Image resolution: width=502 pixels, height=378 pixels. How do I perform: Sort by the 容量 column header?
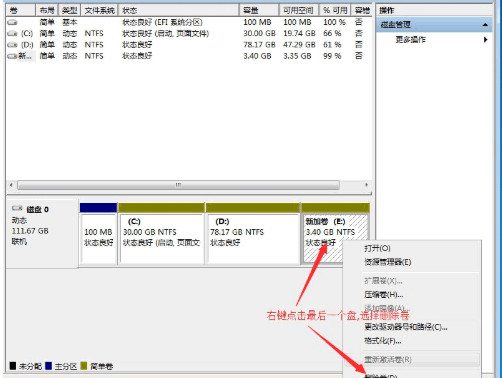[259, 11]
